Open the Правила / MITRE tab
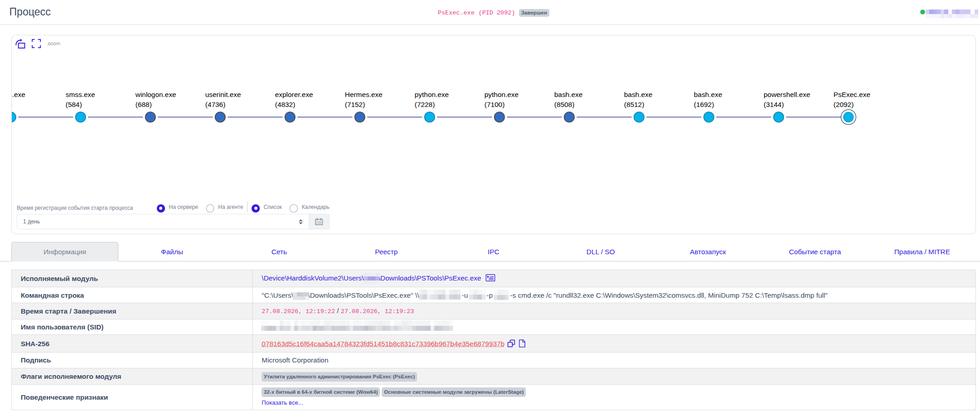 pyautogui.click(x=922, y=252)
